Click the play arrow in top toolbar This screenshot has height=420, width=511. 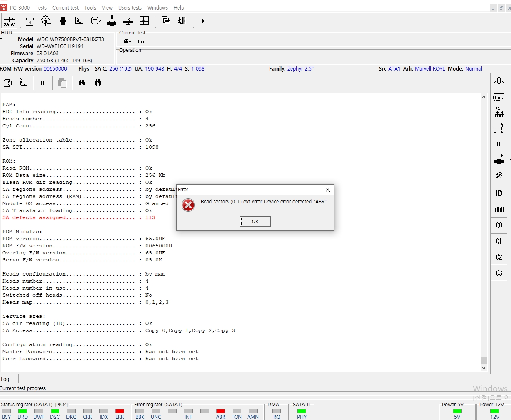coord(203,21)
